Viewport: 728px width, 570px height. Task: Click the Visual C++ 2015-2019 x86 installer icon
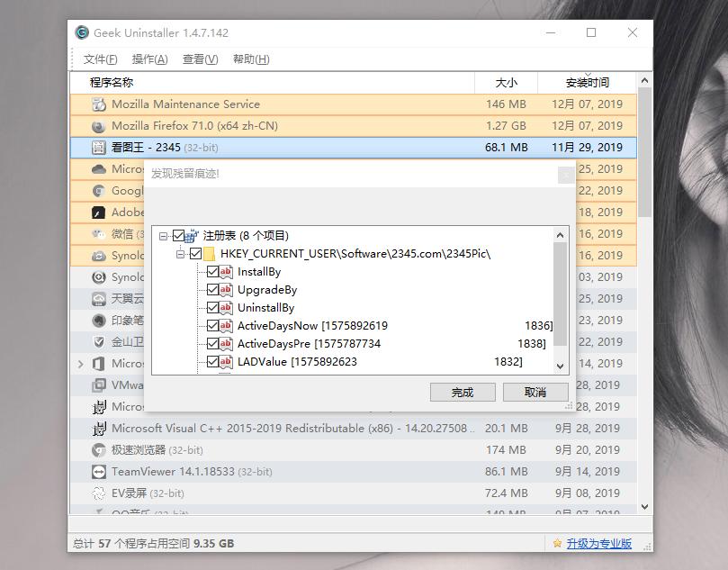(x=98, y=429)
